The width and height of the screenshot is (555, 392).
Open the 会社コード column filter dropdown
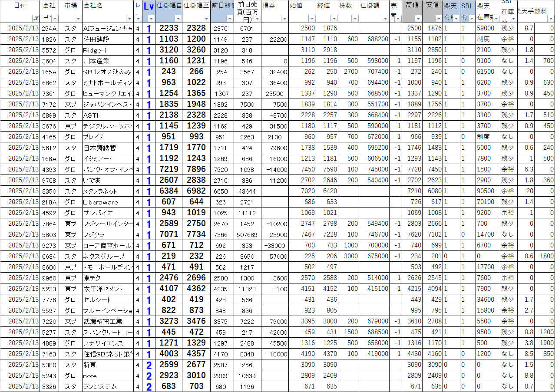54,19
